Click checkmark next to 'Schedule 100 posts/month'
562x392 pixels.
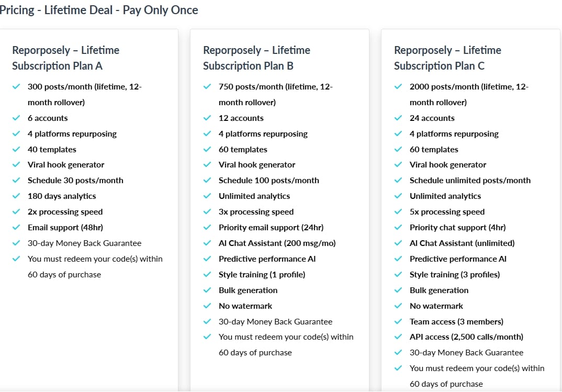point(207,181)
